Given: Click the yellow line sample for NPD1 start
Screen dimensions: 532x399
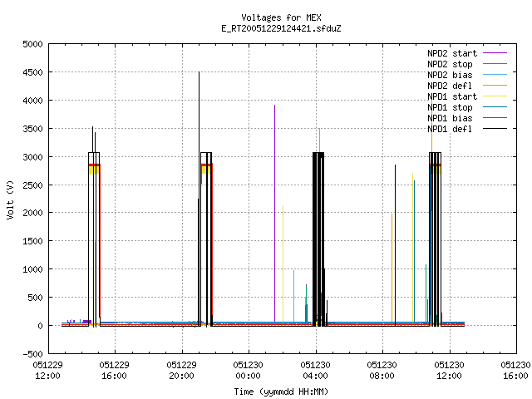Looking at the screenshot, I should pos(495,96).
